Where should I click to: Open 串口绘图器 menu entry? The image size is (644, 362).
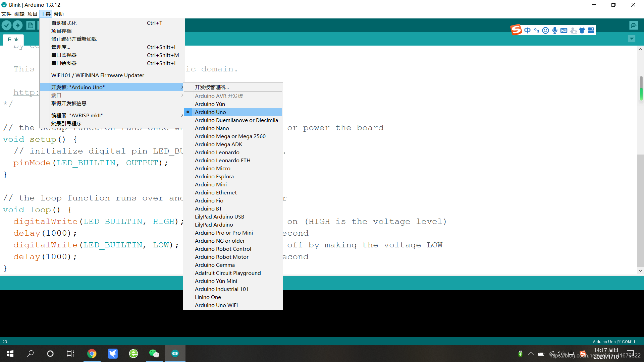point(112,63)
